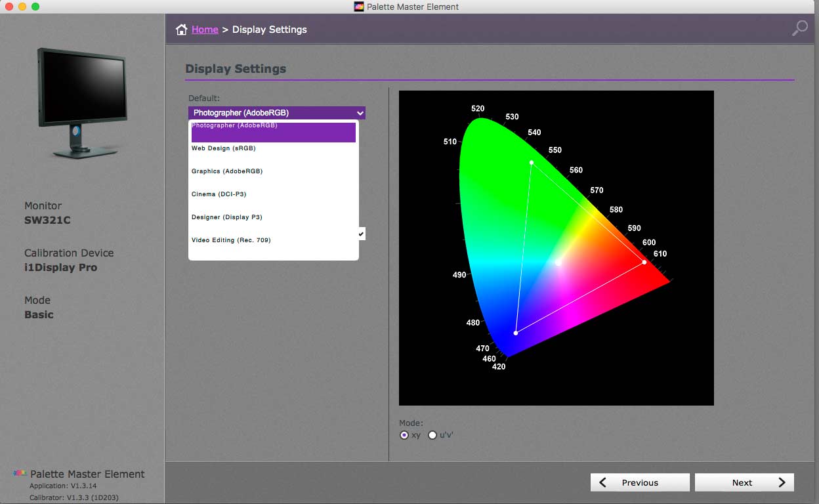This screenshot has height=504, width=819.
Task: Click the i1Display Pro device text
Action: 60,268
